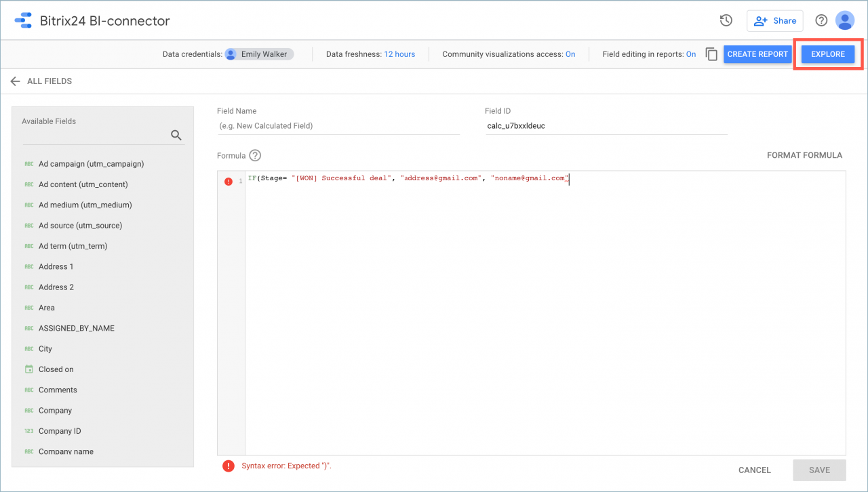The width and height of the screenshot is (868, 492).
Task: Click the Field Name input
Action: [338, 126]
